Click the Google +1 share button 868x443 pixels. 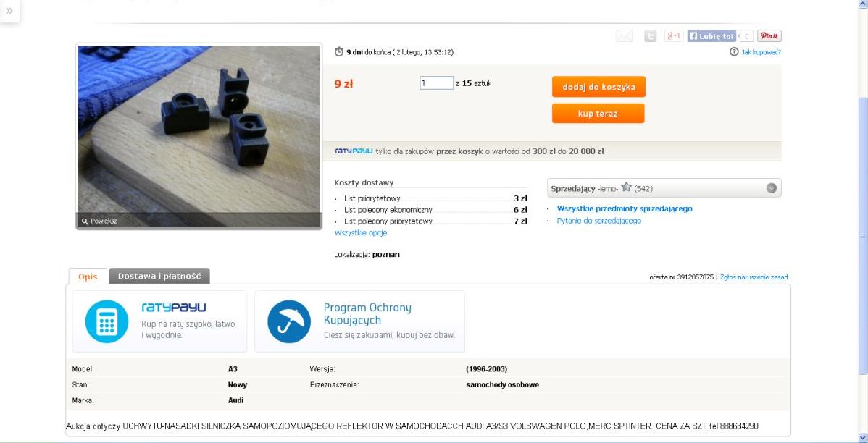pos(673,36)
